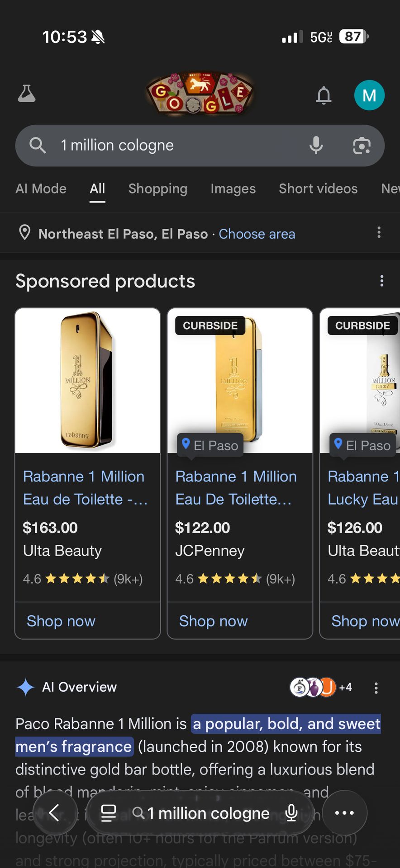Open AI Mode tab

tap(41, 189)
